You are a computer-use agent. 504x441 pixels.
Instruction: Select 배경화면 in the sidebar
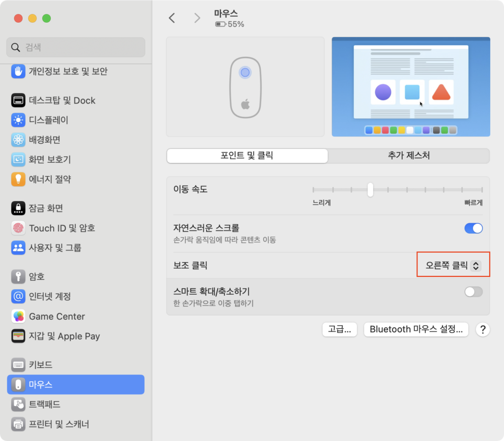(x=76, y=140)
